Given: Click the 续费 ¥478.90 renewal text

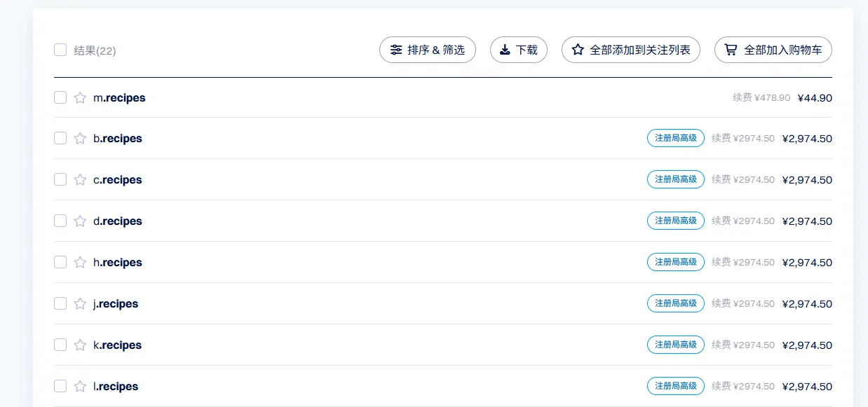Looking at the screenshot, I should [761, 98].
